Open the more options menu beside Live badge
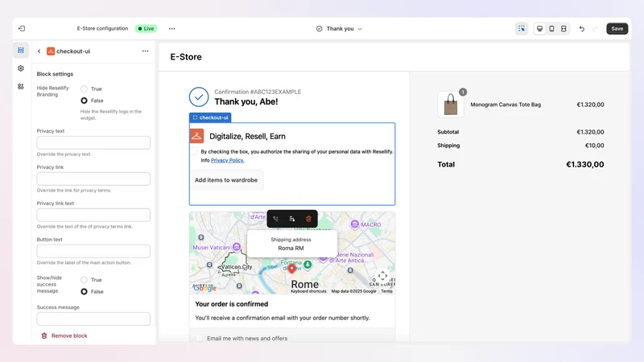This screenshot has height=362, width=644. 171,29
